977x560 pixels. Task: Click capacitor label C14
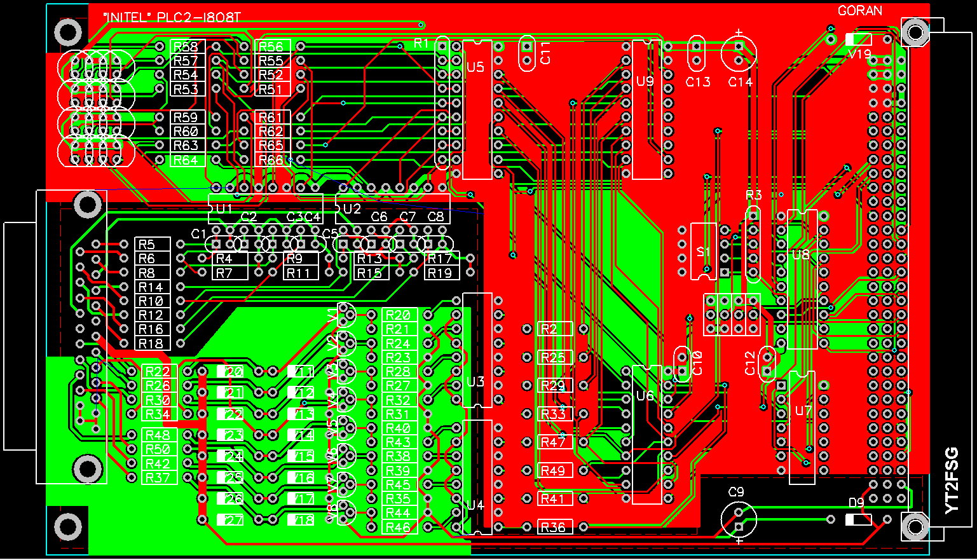pos(741,82)
